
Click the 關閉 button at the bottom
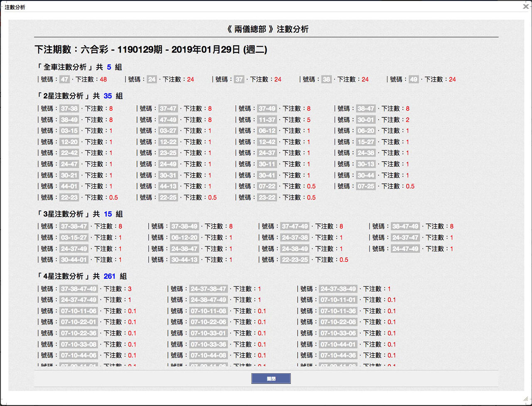(271, 379)
